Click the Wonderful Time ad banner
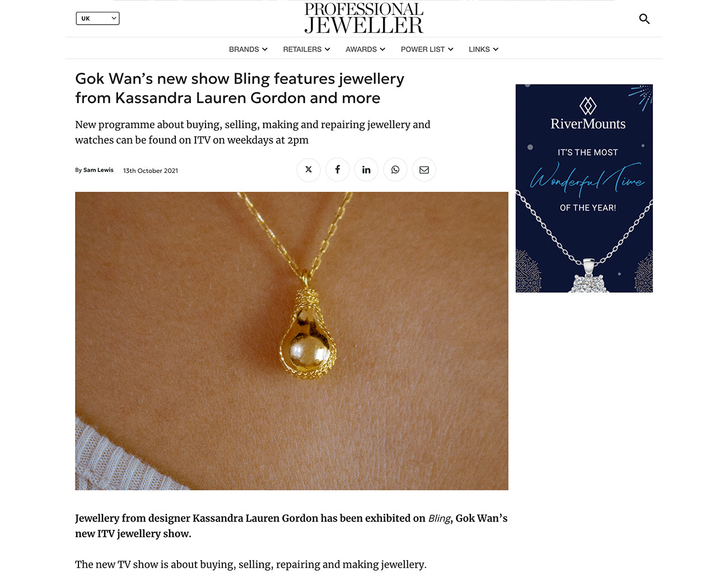This screenshot has width=728, height=583. click(x=584, y=188)
